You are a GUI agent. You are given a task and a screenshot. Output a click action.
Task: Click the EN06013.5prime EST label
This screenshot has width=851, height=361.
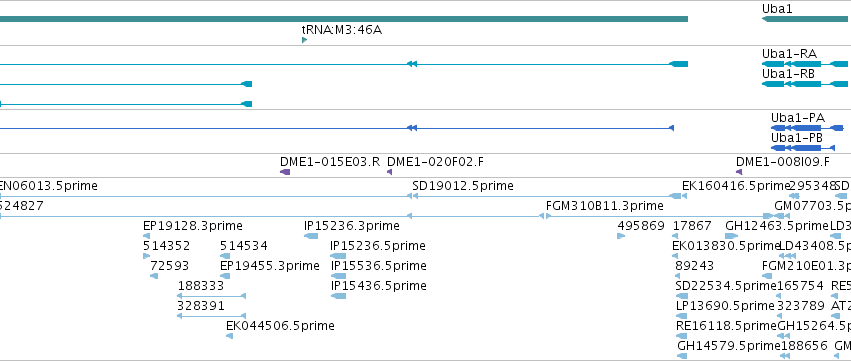pos(49,186)
